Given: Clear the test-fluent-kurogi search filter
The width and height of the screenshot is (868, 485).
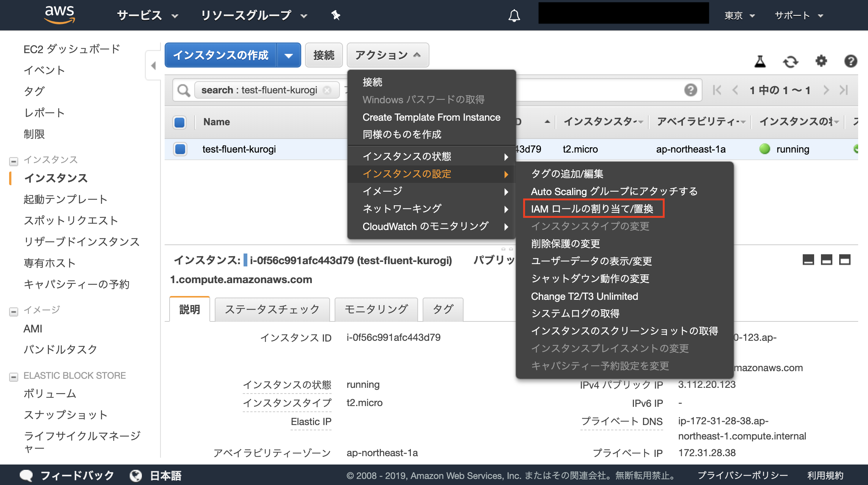Looking at the screenshot, I should point(327,90).
